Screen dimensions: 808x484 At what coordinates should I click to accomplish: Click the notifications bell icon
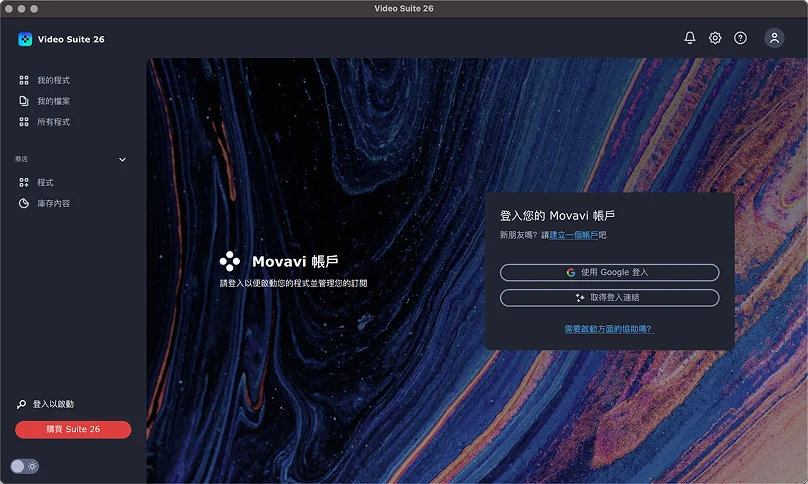689,38
